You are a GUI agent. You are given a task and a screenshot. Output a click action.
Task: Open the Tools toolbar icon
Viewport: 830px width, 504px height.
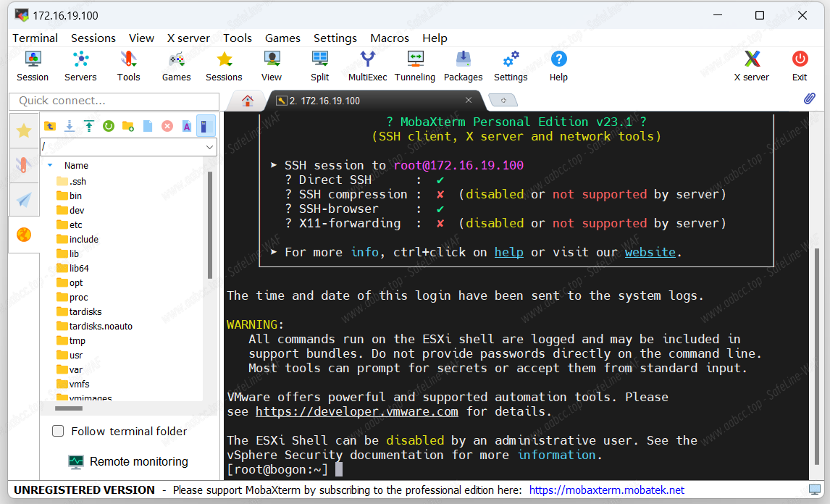click(x=129, y=66)
